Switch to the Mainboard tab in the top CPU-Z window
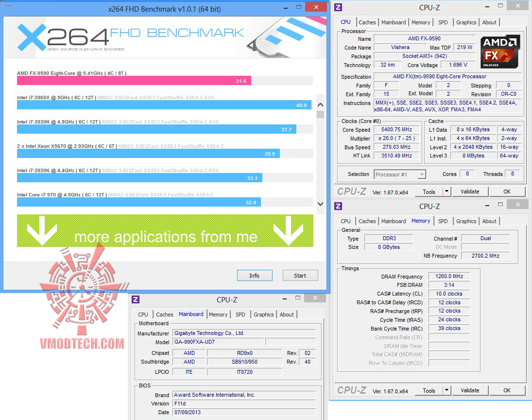 click(x=394, y=22)
